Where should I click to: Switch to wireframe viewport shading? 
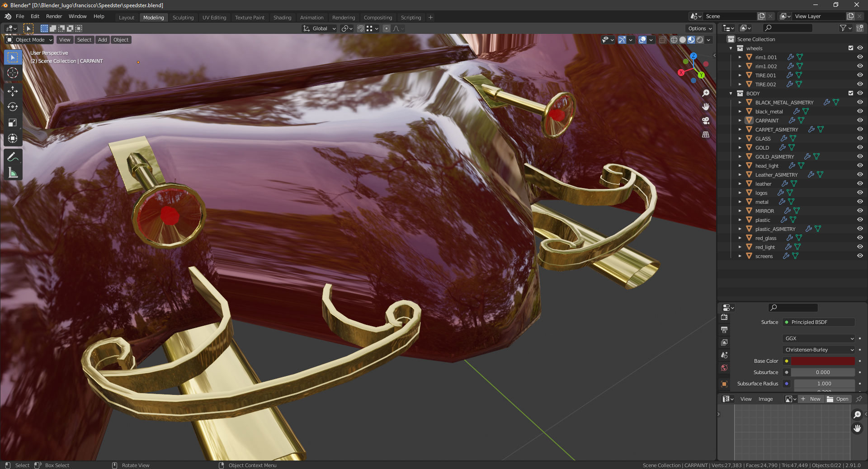click(x=674, y=40)
